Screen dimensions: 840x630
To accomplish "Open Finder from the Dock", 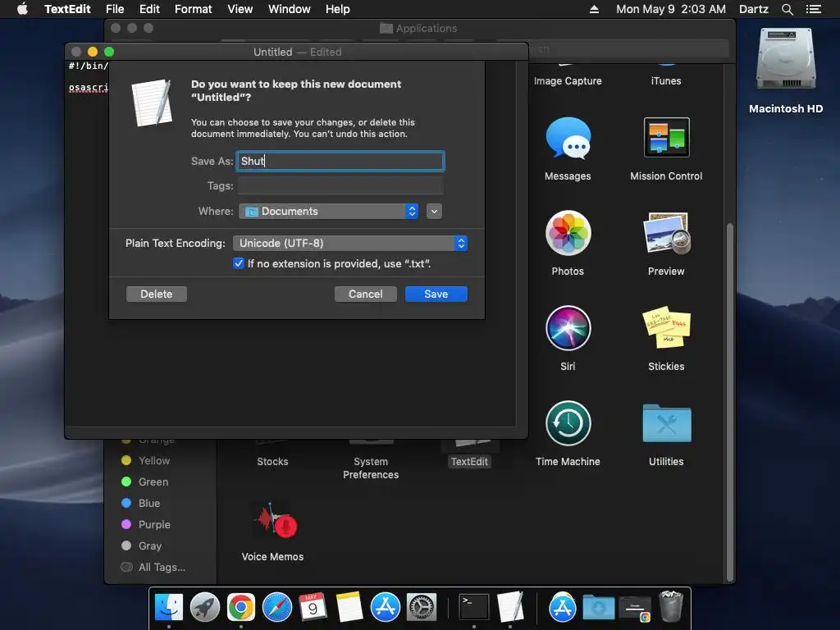I will (x=169, y=607).
